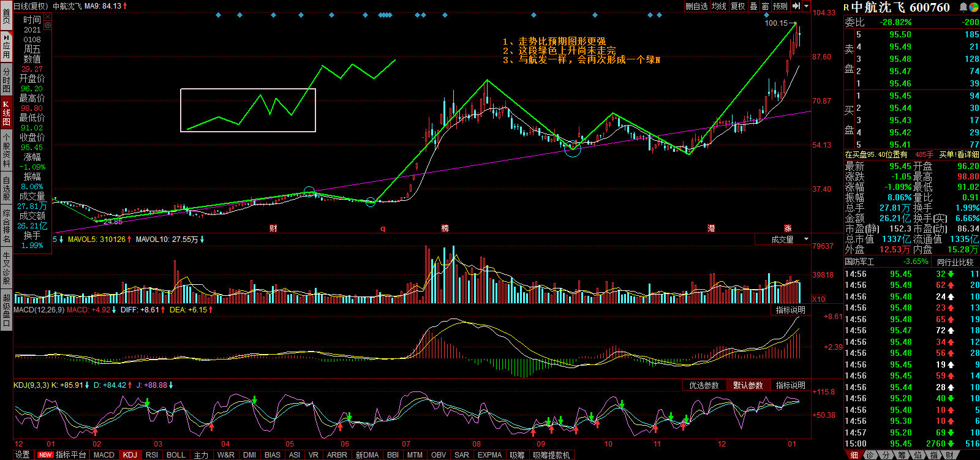Click 指标说明 in the KDJ pane
Viewport: 980px width, 460px height.
[791, 385]
